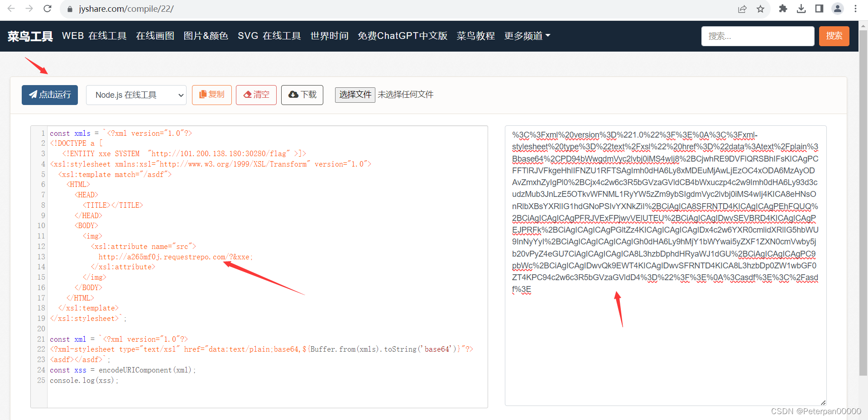This screenshot has height=420, width=868.
Task: Open the Node.js 在线工具 language dropdown
Action: [136, 95]
